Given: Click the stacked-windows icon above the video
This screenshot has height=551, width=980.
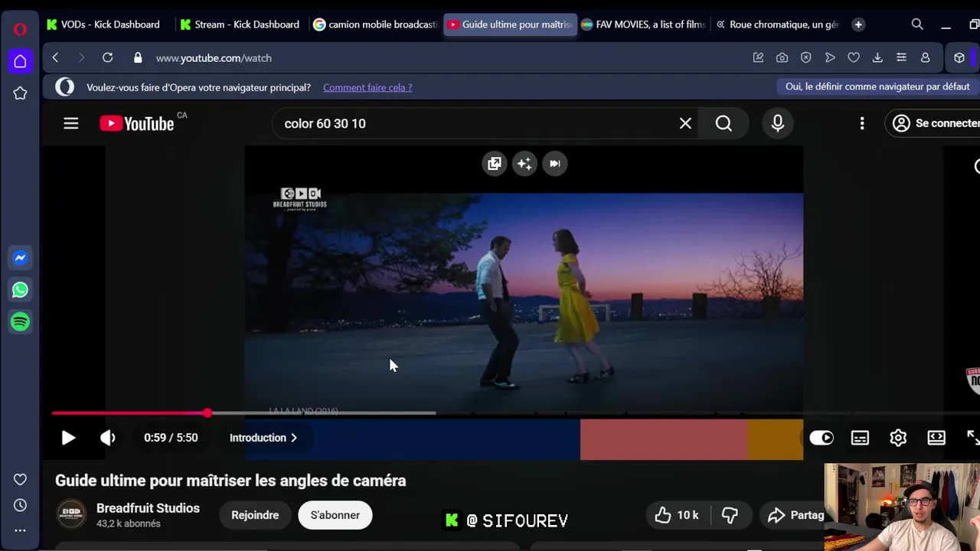Looking at the screenshot, I should click(x=495, y=163).
